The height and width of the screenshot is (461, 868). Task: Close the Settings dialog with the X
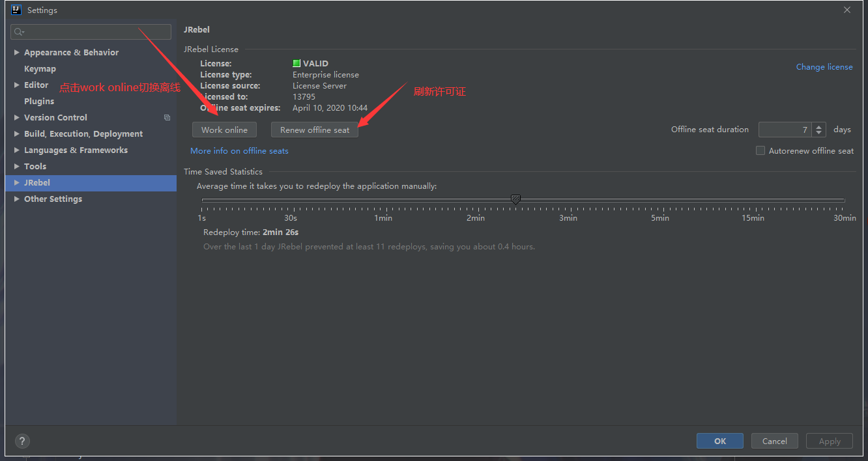847,10
